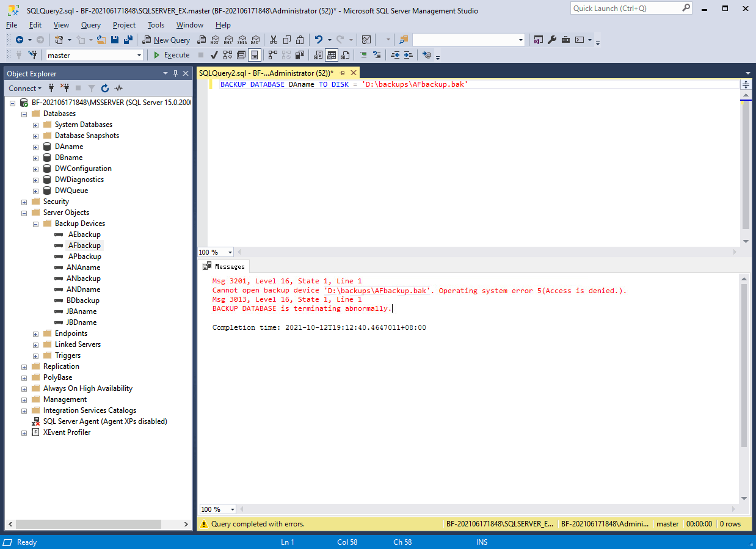The image size is (756, 549).
Task: Pin the Object Explorer panel
Action: pyautogui.click(x=176, y=73)
